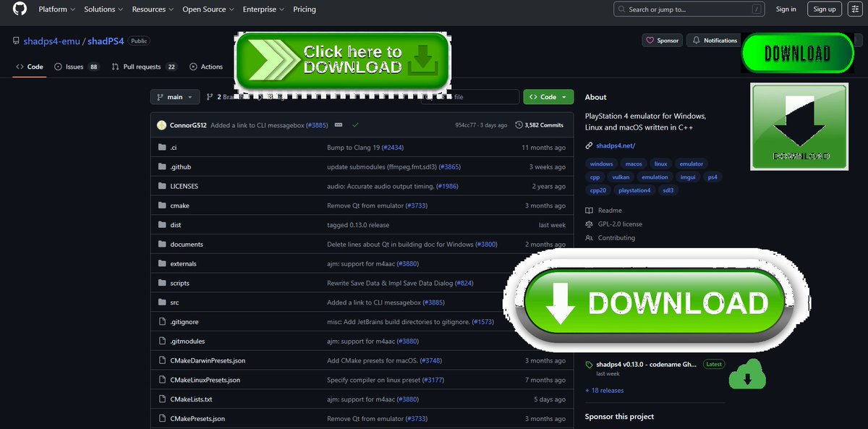Click the .gitignore file icon
This screenshot has width=868, height=429.
[x=162, y=322]
